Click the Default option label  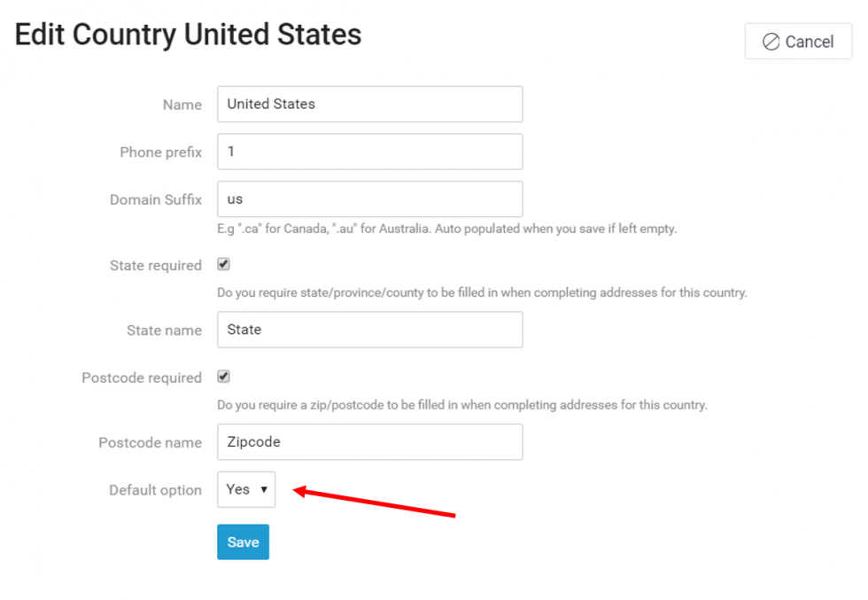click(155, 489)
